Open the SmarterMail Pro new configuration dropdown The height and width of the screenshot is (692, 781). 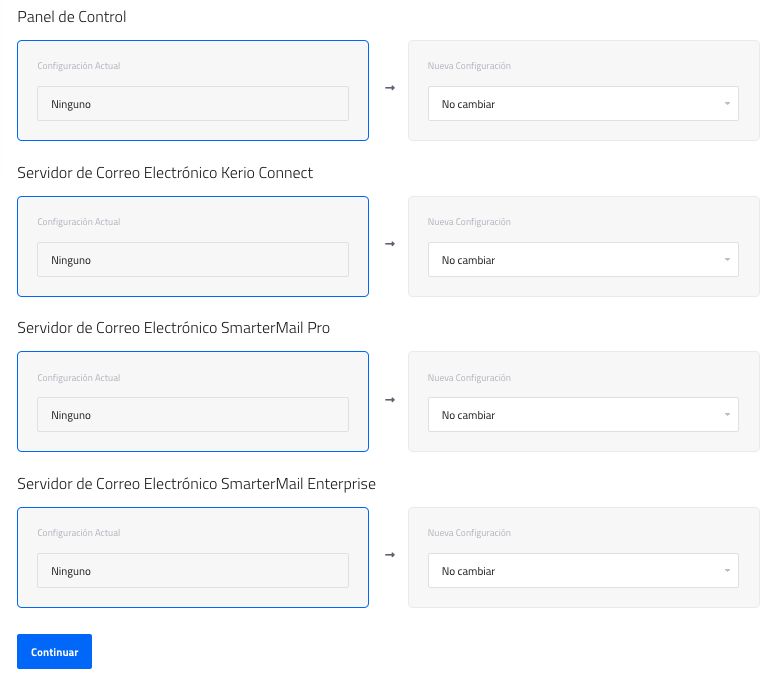point(583,415)
